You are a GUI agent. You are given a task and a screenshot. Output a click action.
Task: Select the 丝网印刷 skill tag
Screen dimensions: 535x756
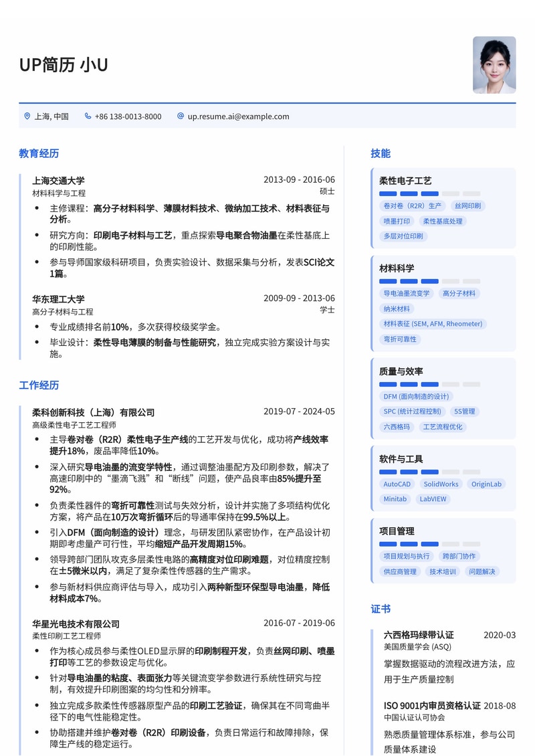tap(467, 206)
